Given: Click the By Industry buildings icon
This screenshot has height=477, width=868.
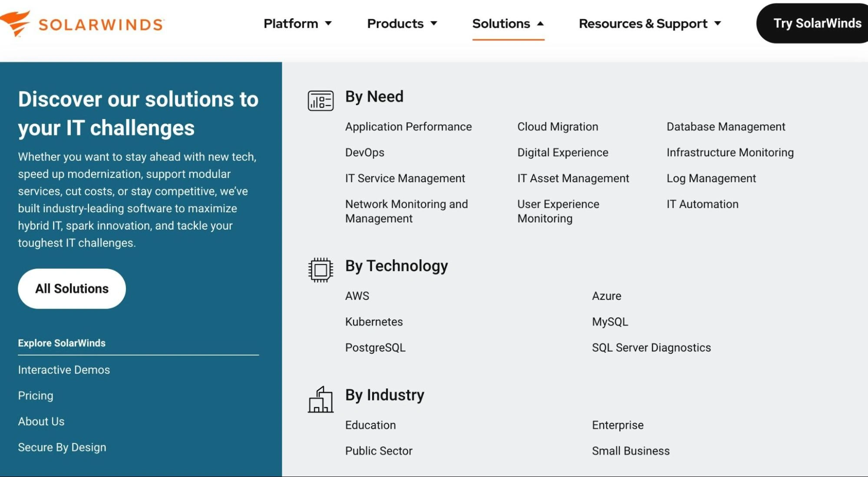Looking at the screenshot, I should 320,399.
